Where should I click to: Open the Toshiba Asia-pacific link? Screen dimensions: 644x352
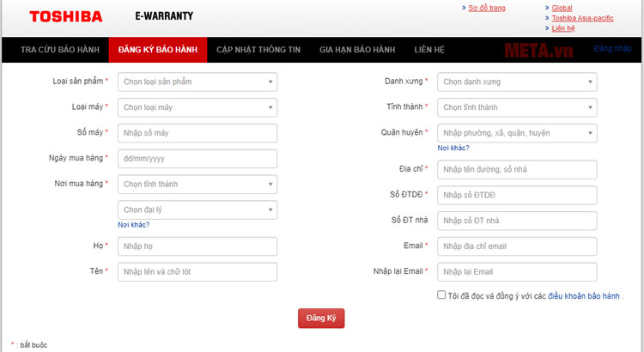[x=582, y=18]
